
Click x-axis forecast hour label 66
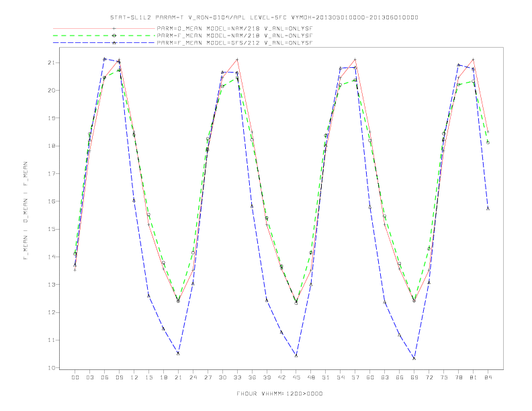click(400, 377)
